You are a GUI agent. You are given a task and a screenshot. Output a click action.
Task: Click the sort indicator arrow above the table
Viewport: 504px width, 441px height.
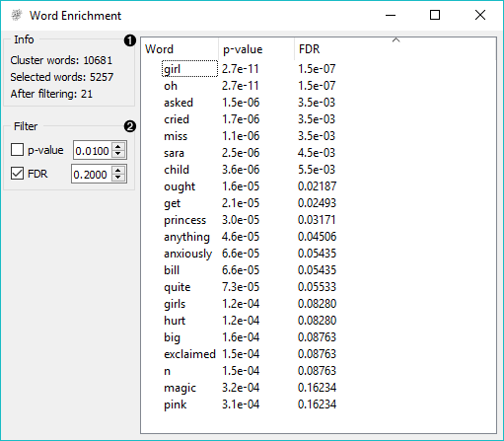click(396, 39)
